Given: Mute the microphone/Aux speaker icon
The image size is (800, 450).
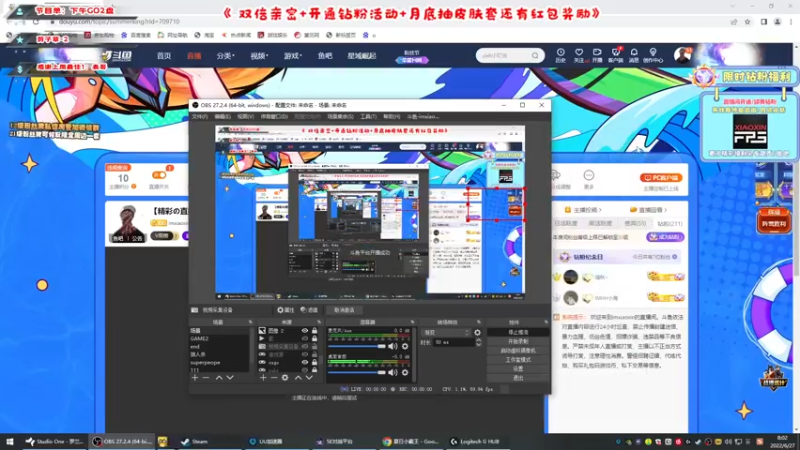Looking at the screenshot, I should point(393,346).
